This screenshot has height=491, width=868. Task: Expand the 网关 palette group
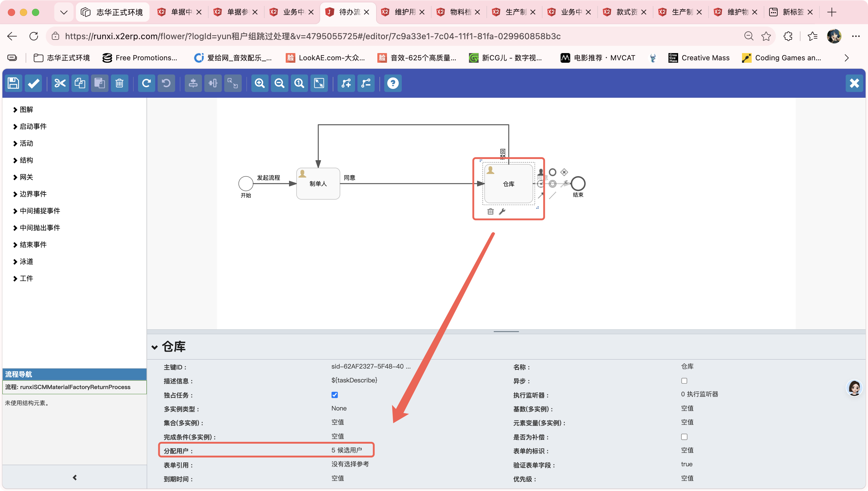[x=23, y=177]
